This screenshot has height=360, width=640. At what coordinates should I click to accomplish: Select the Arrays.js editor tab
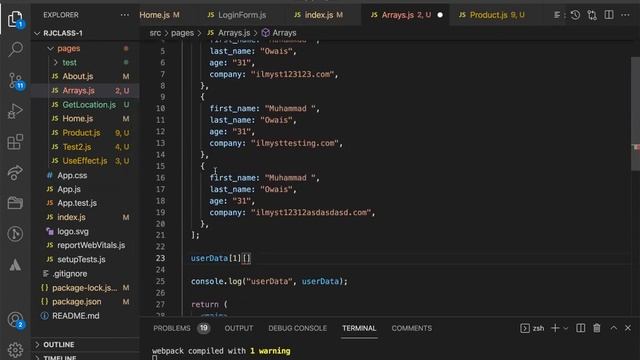pos(401,15)
